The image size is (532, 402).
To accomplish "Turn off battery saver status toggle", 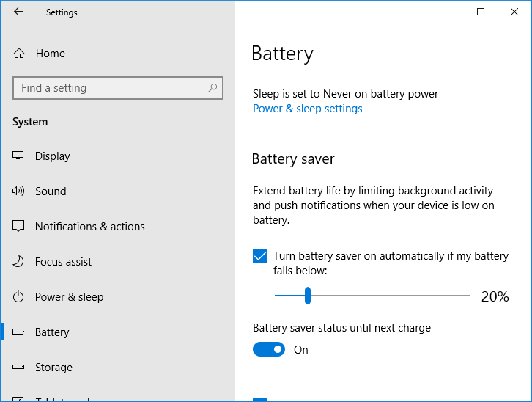I will tap(269, 350).
